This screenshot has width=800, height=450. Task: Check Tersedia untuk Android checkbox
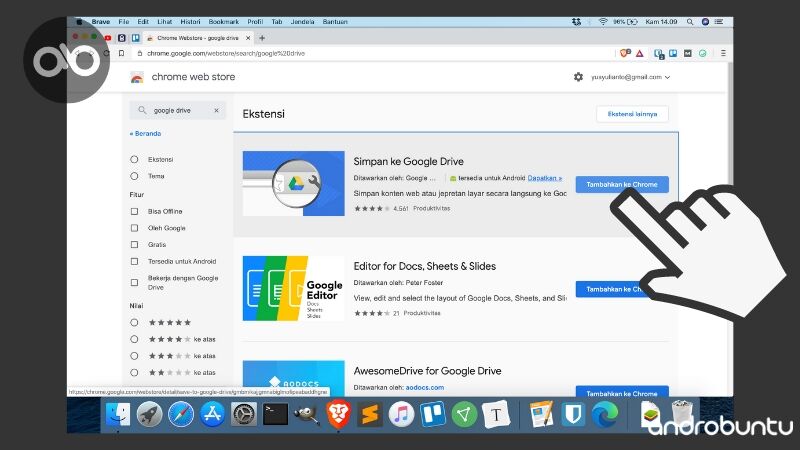(134, 261)
